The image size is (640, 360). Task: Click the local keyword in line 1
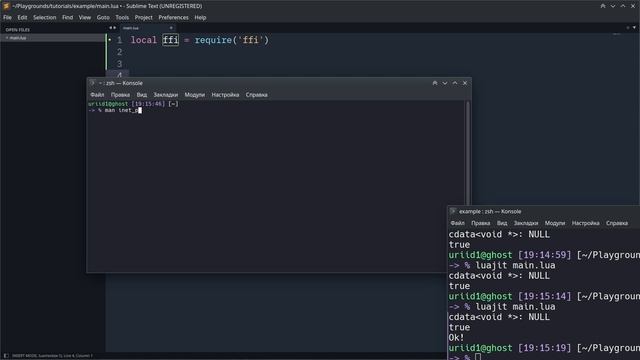(x=144, y=40)
